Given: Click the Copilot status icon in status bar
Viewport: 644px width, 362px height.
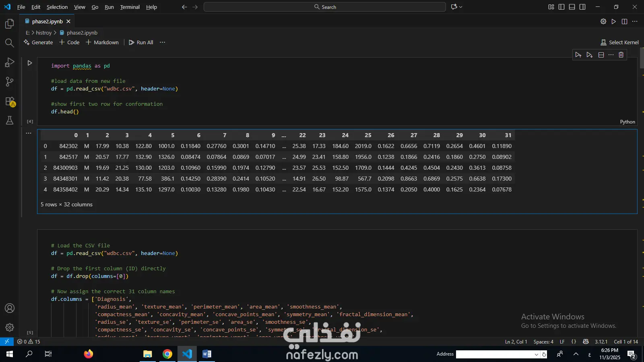Looking at the screenshot, I should click(586, 341).
